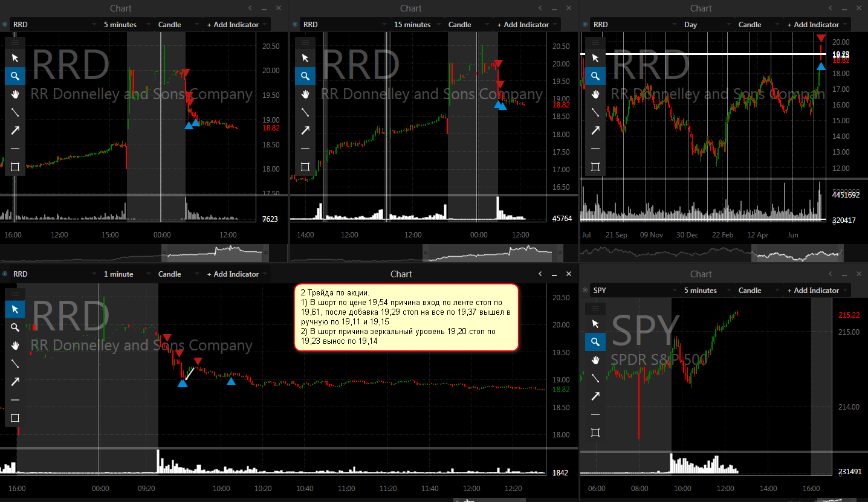Toggle symbol link circle in SPY chart

(x=585, y=291)
